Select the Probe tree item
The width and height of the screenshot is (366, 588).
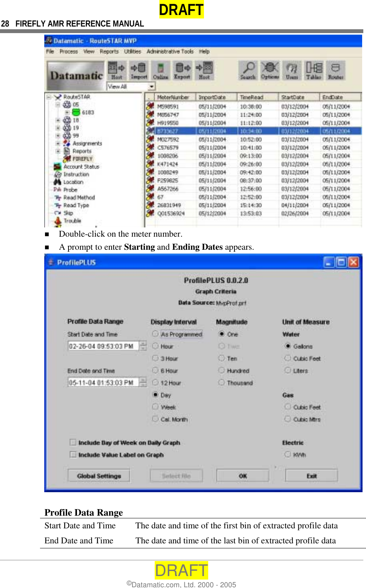coord(70,190)
